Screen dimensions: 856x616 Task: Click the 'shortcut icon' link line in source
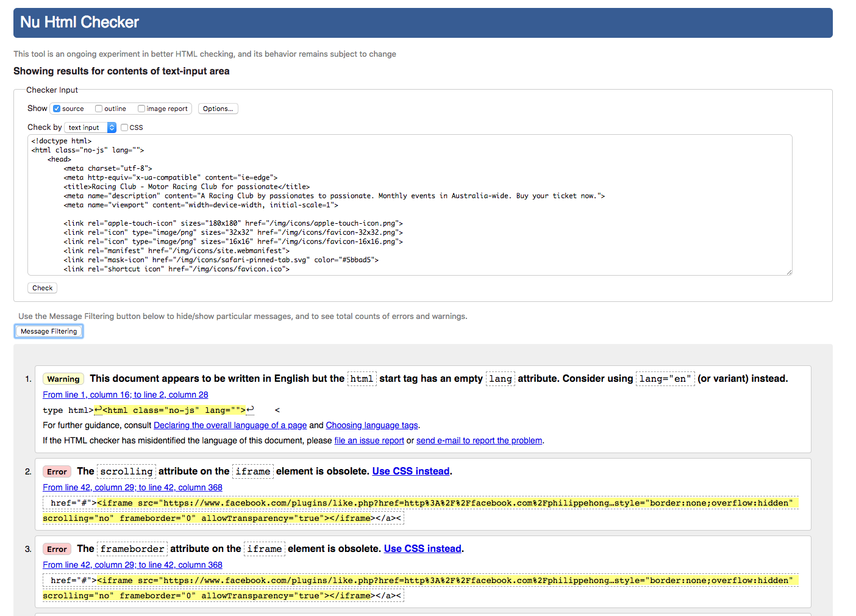[177, 269]
